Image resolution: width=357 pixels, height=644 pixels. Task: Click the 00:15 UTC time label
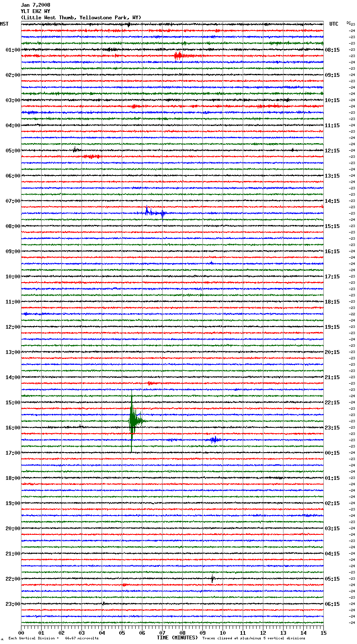coord(332,453)
